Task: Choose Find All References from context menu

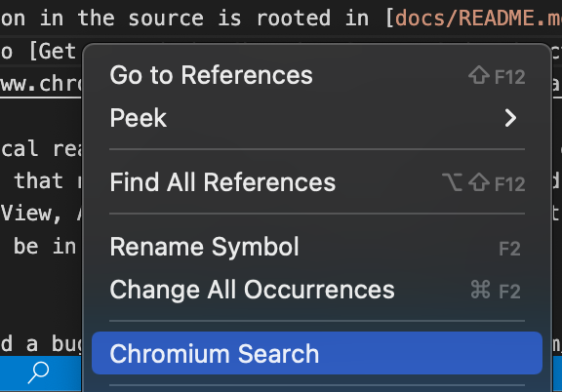Action: (x=317, y=182)
